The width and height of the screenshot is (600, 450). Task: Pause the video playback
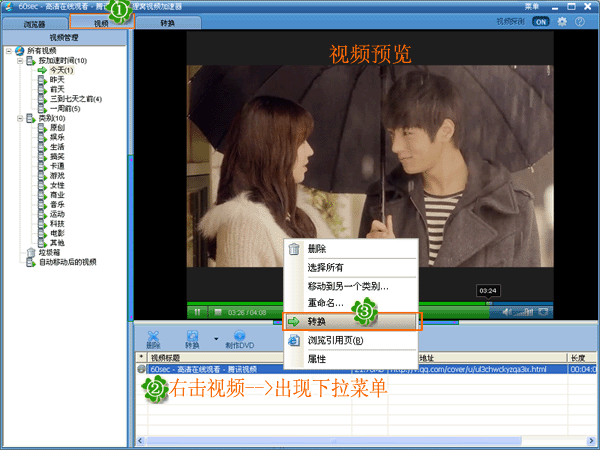coord(197,312)
